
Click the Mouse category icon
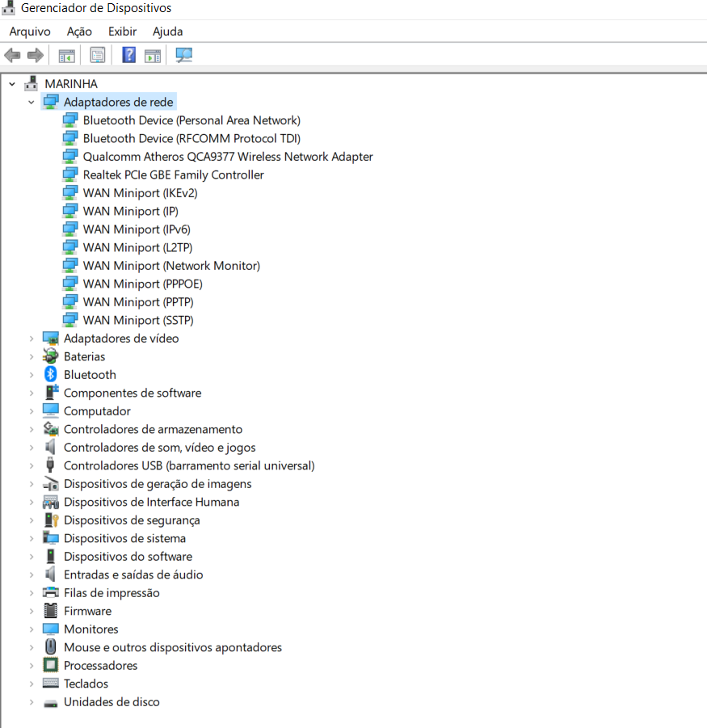pos(51,646)
